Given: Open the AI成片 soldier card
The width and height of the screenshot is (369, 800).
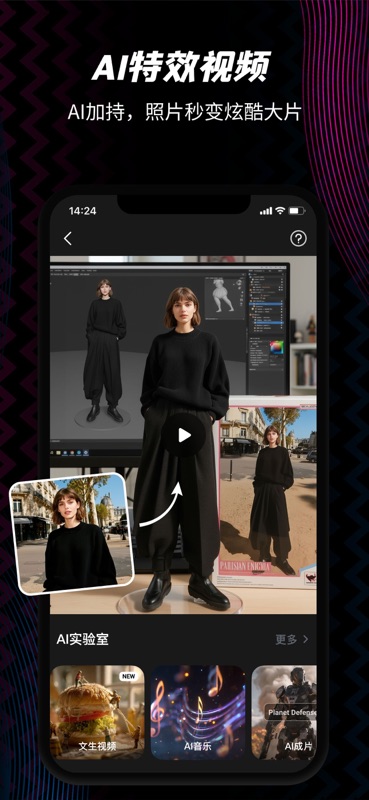Looking at the screenshot, I should point(284,712).
